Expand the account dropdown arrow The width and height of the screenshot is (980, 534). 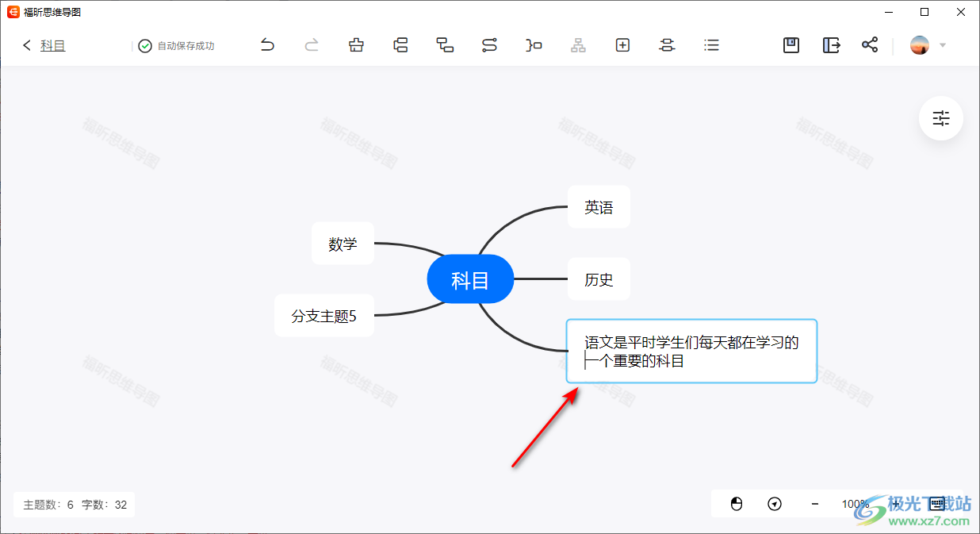pos(943,45)
